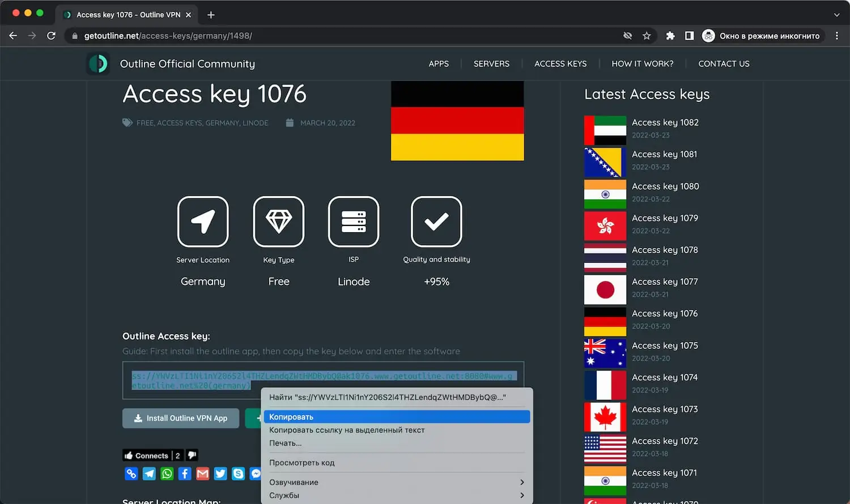Click the Install Outline VPN App button
Image resolution: width=850 pixels, height=504 pixels.
[x=181, y=418]
